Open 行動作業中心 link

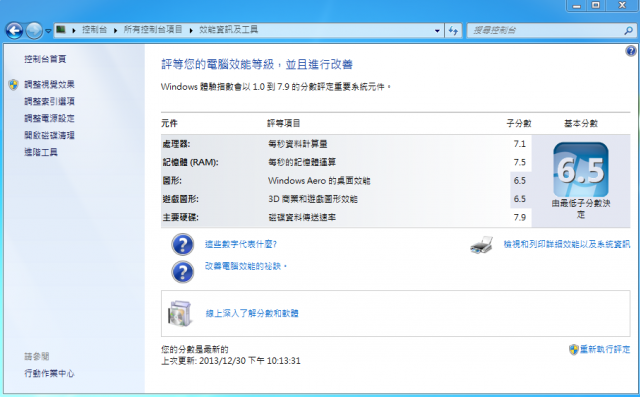(49, 373)
